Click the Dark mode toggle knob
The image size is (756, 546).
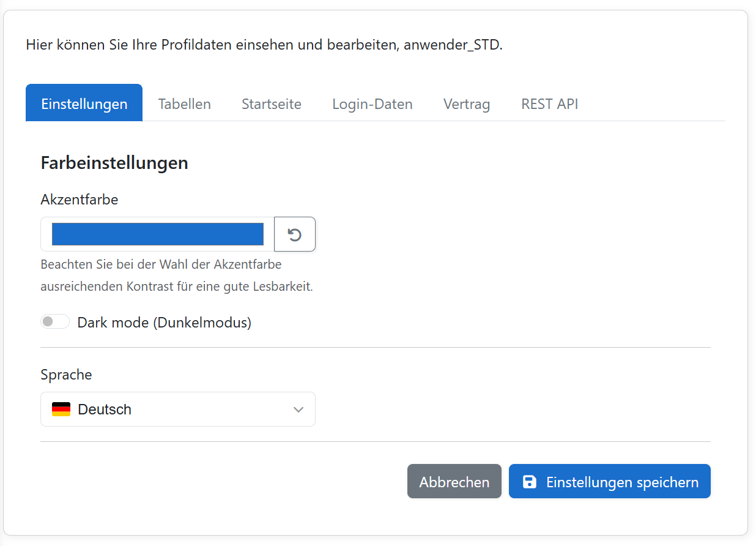click(48, 321)
